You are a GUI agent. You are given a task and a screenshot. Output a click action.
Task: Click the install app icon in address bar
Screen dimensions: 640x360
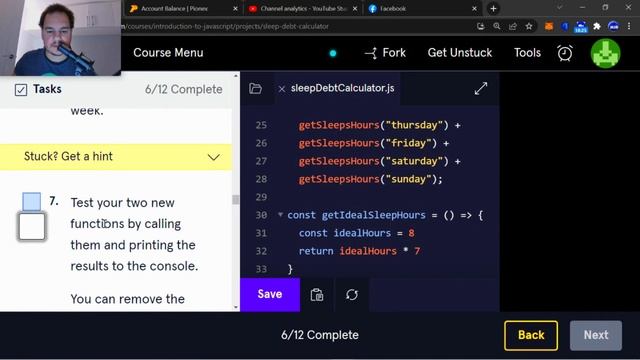tap(480, 27)
